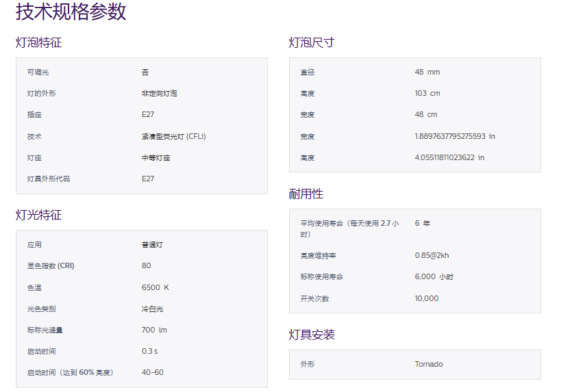This screenshot has width=561, height=392.
Task: Select the value 紧凑型荧光灯 (CFLi)
Action: (173, 137)
